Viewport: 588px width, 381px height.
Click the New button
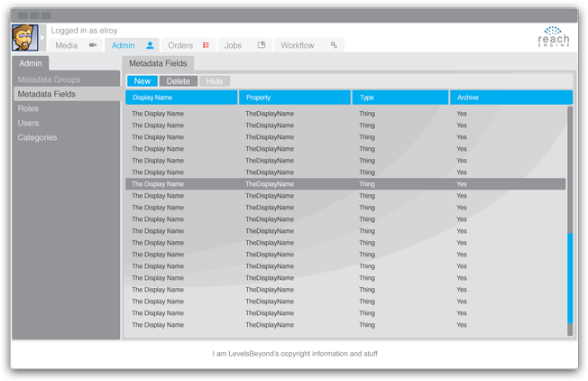(x=142, y=81)
